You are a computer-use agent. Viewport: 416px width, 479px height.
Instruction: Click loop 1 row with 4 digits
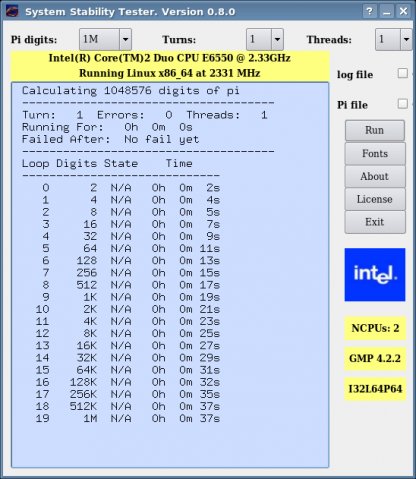coord(131,200)
